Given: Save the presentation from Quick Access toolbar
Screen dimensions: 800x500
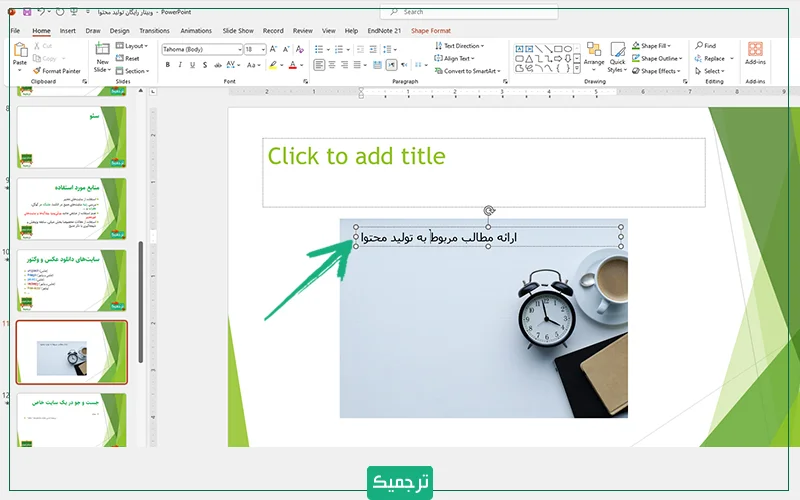Looking at the screenshot, I should 27,11.
